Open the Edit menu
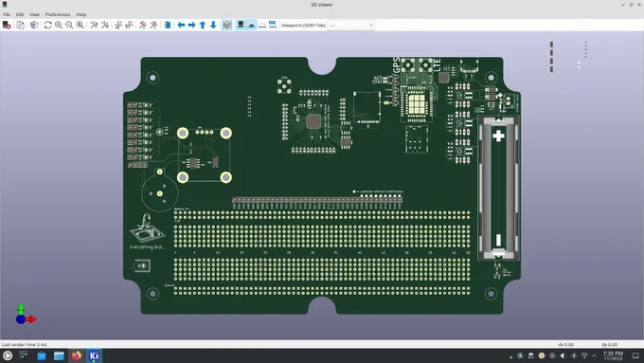This screenshot has height=363, width=644. [x=20, y=14]
